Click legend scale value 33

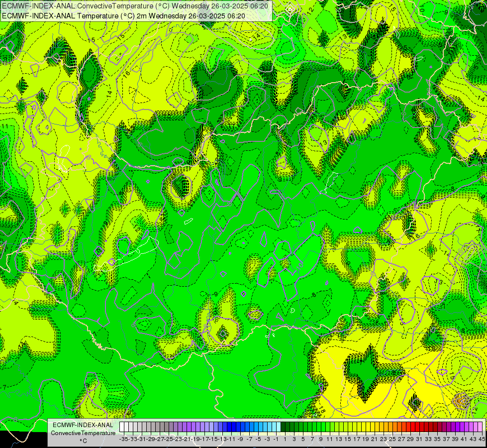[x=428, y=439]
